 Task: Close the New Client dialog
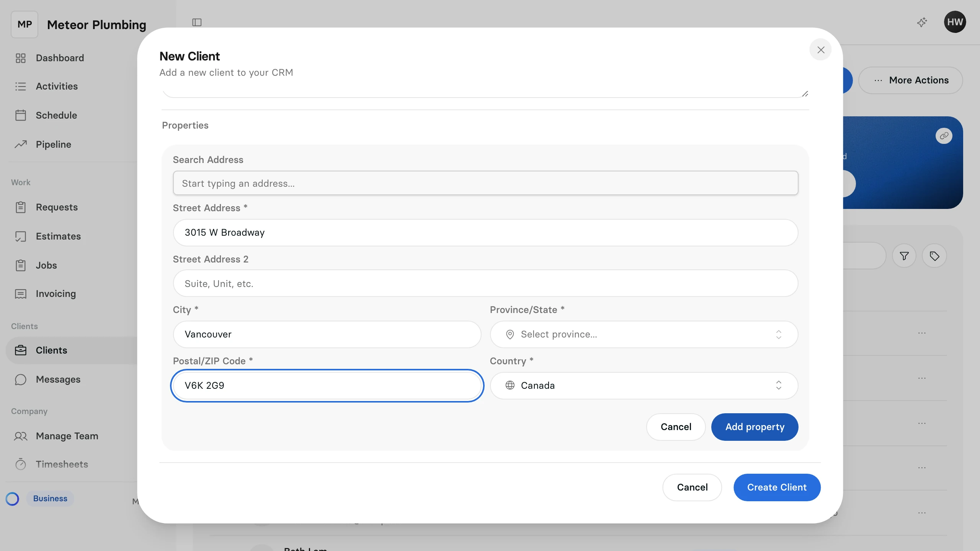(x=820, y=50)
